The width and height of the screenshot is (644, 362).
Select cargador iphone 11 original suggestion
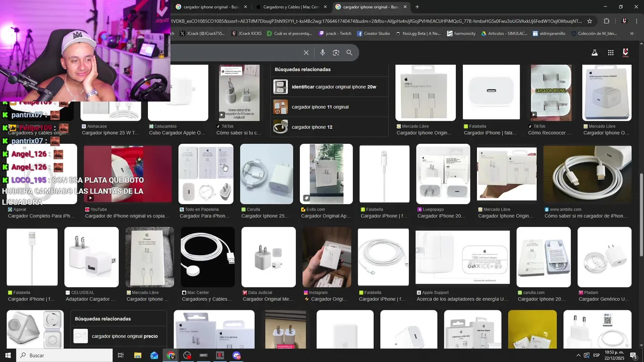(330, 107)
